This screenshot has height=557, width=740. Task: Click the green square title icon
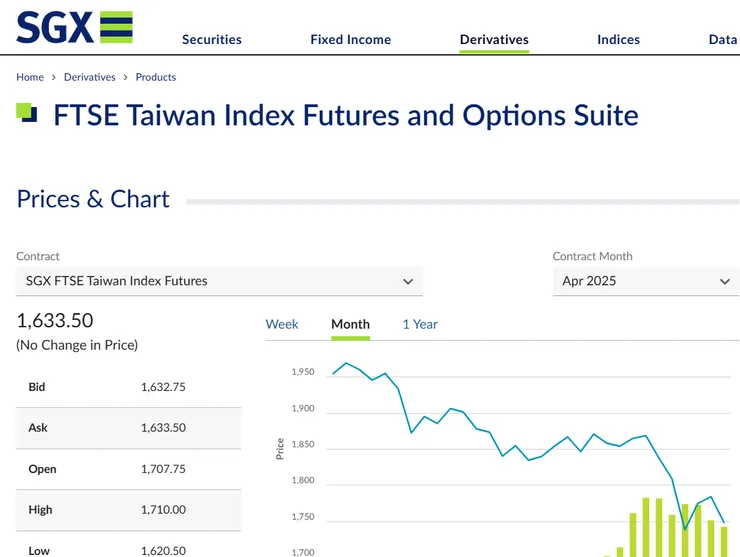(26, 113)
